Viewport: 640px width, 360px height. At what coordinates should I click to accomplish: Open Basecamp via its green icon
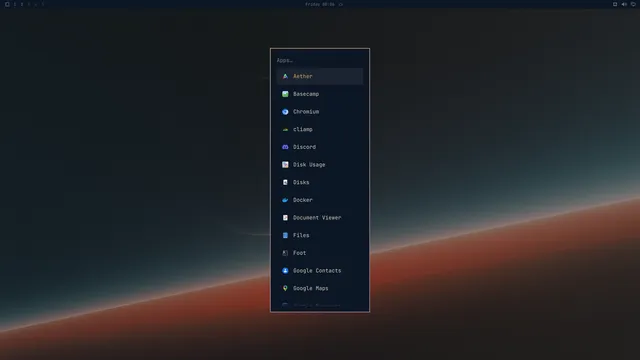click(x=285, y=94)
